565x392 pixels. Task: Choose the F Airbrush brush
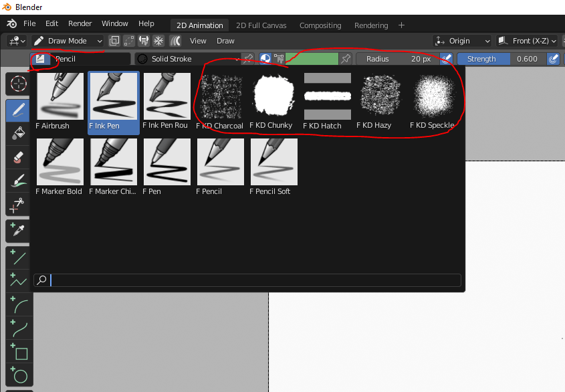60,102
